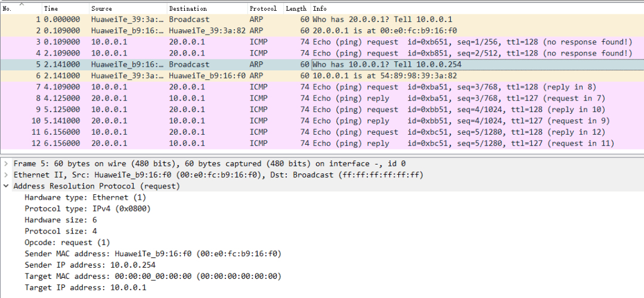Expand the Frame 5 details node
The width and height of the screenshot is (644, 298).
click(x=6, y=164)
